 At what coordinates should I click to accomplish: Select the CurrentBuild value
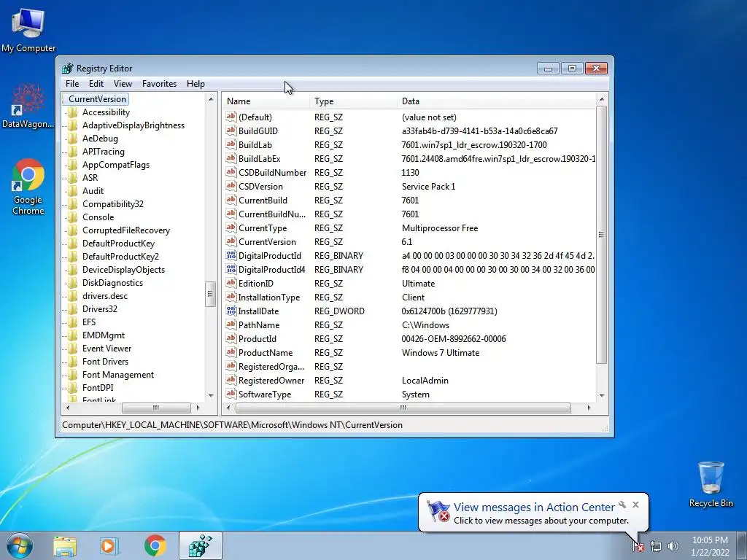(x=263, y=200)
